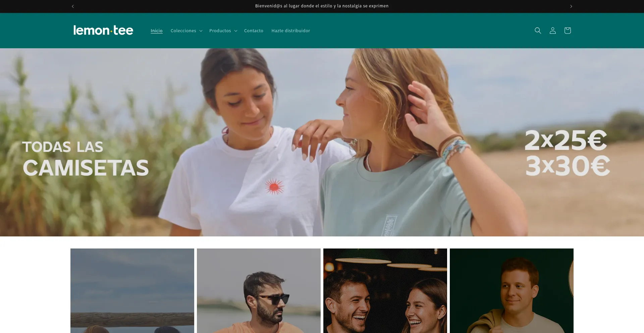Image resolution: width=644 pixels, height=333 pixels.
Task: Click the Todas las Camisetas hero banner
Action: tap(86, 158)
